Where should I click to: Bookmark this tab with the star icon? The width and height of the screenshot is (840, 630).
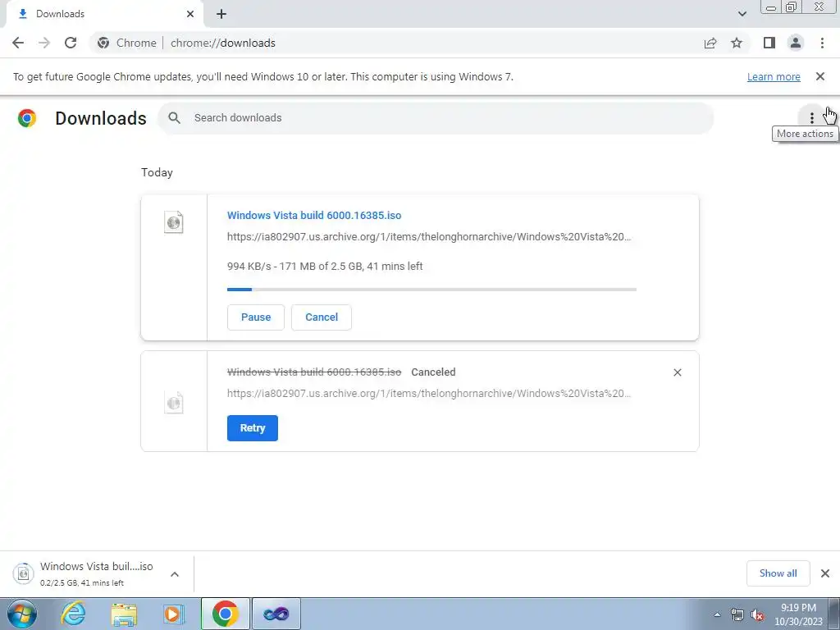(737, 43)
